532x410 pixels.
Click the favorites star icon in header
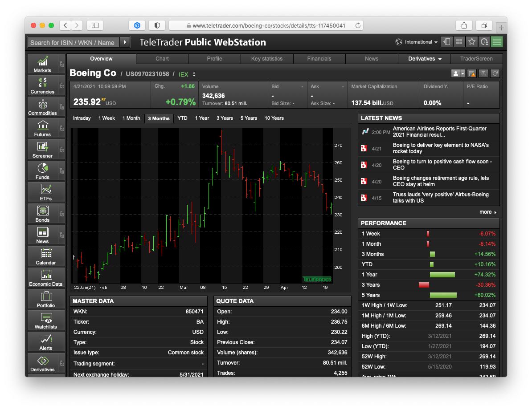point(471,42)
